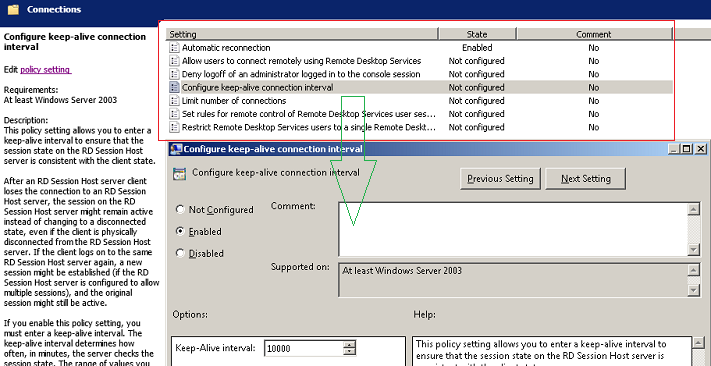
Task: Click Supported on box scroll up arrow
Action: [693, 270]
